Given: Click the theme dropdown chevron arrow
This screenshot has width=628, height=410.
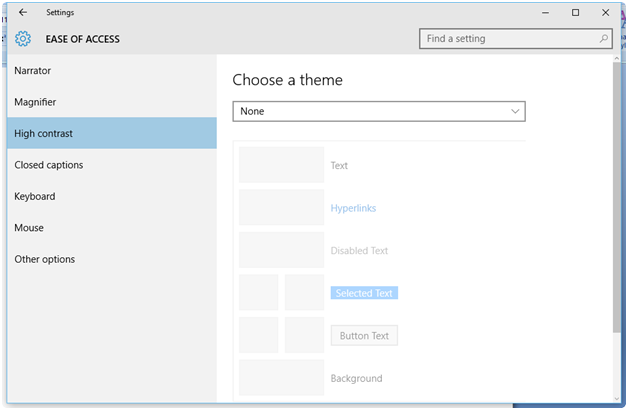Looking at the screenshot, I should click(x=515, y=111).
